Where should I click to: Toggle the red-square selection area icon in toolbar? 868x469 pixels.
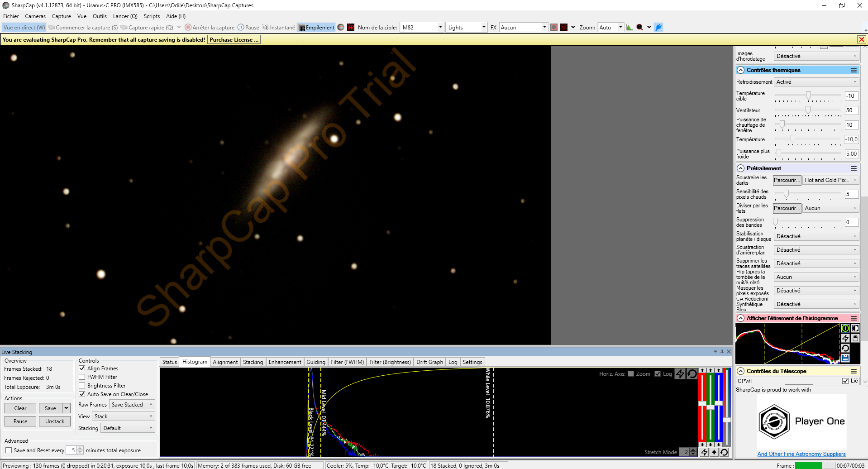click(553, 27)
